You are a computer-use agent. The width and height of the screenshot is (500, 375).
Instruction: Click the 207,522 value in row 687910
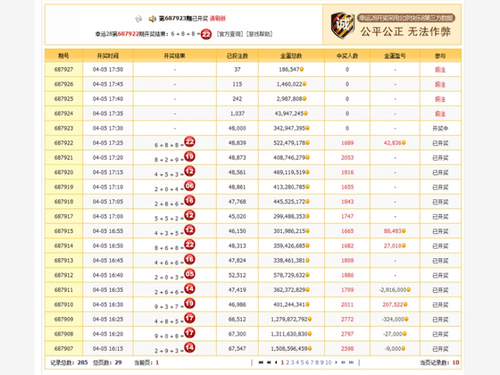point(393,305)
